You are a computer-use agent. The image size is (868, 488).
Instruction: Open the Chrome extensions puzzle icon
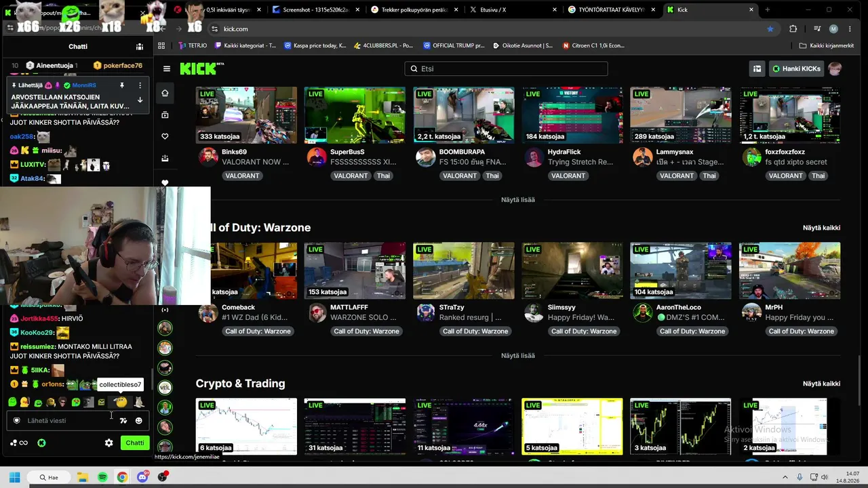[x=793, y=29]
